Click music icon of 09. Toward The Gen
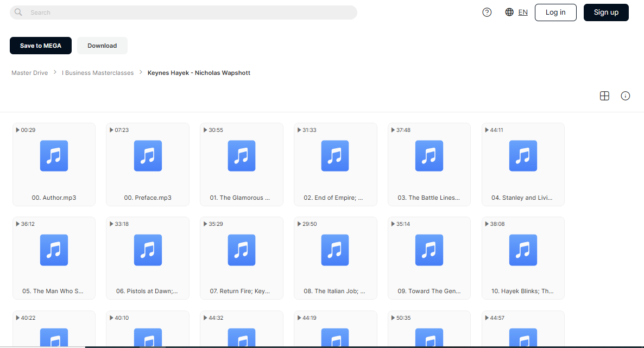The width and height of the screenshot is (644, 348). click(429, 250)
